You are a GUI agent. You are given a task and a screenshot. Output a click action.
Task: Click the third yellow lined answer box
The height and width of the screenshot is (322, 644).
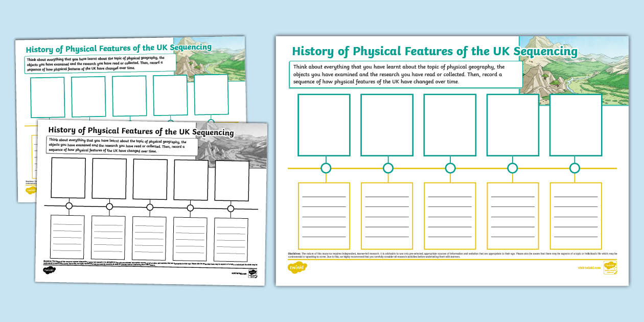click(x=449, y=216)
